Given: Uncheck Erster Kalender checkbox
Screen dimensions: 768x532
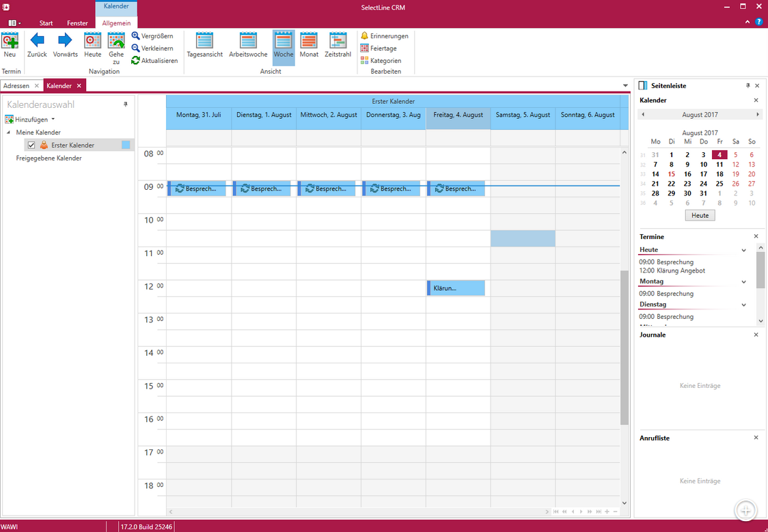Looking at the screenshot, I should point(31,145).
